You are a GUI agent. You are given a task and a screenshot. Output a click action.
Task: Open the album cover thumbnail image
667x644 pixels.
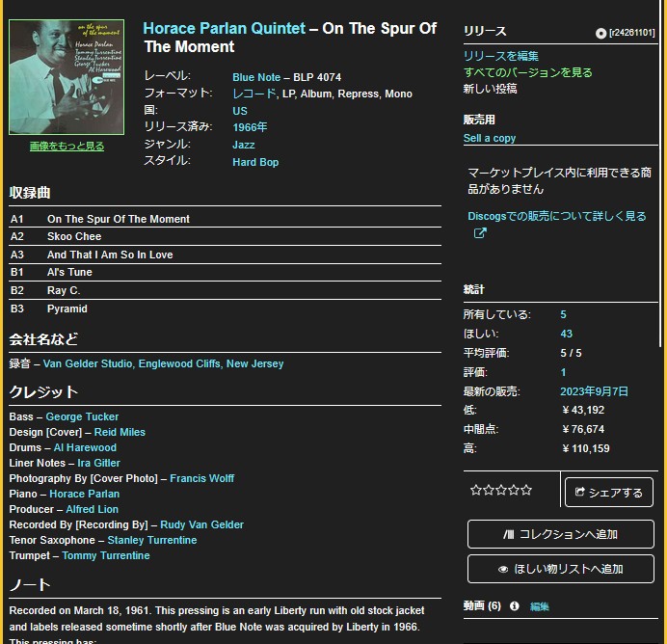(x=67, y=78)
